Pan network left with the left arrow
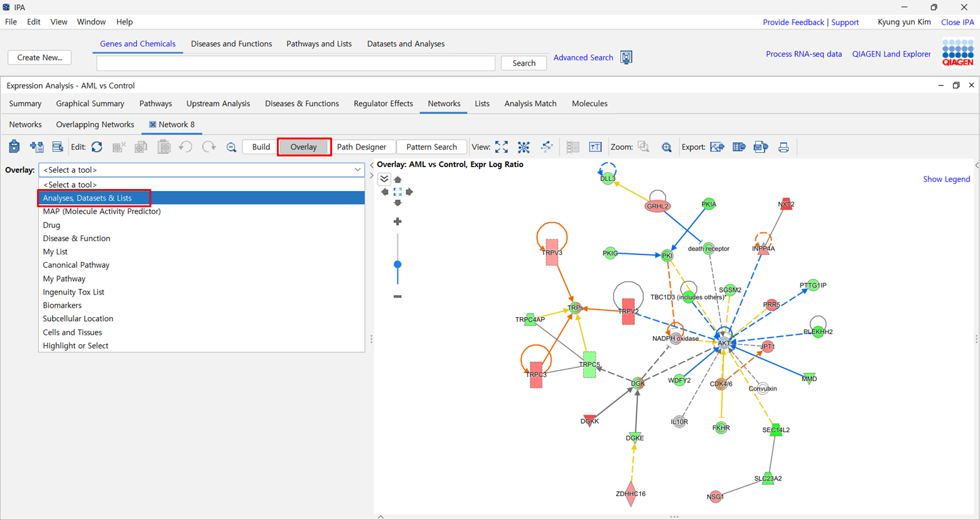This screenshot has width=980, height=520. click(x=385, y=192)
